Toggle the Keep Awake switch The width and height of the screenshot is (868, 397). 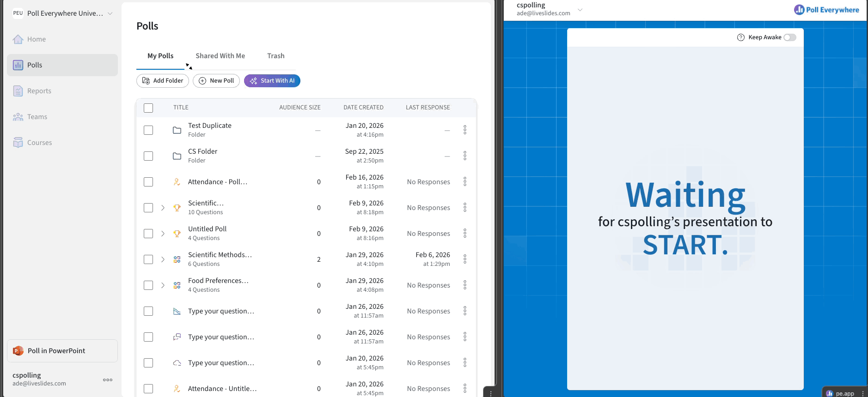pyautogui.click(x=790, y=37)
